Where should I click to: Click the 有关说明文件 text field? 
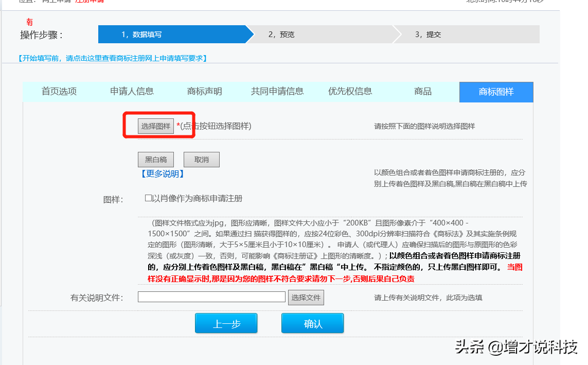coord(211,297)
